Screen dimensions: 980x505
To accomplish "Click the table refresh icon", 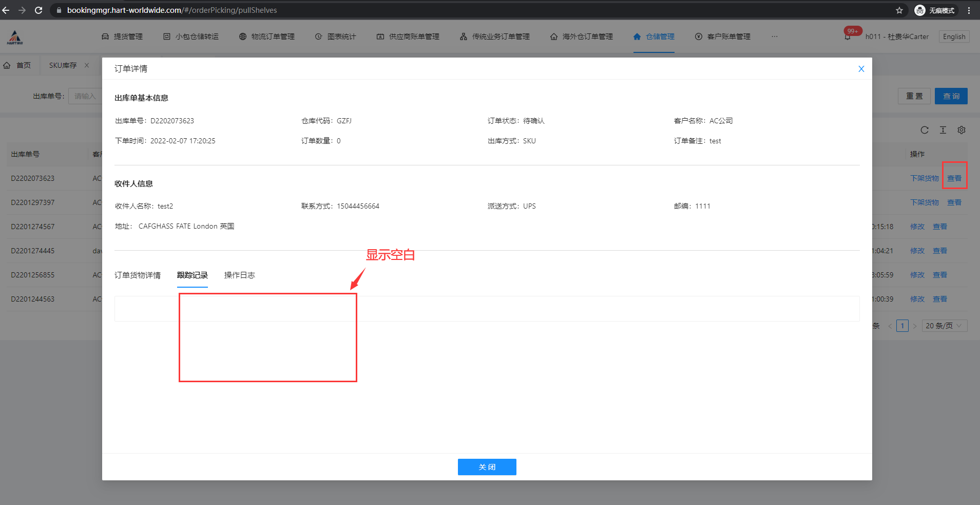I will click(x=925, y=130).
